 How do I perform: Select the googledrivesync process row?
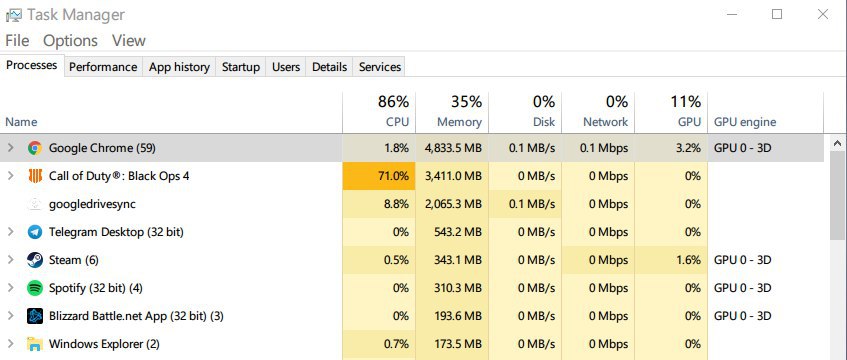click(412, 204)
